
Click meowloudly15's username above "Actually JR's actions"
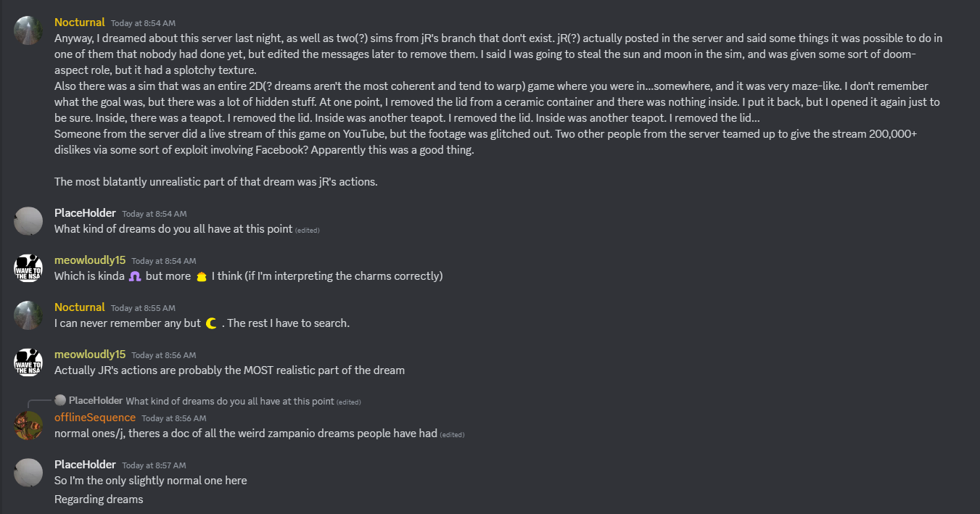(90, 355)
